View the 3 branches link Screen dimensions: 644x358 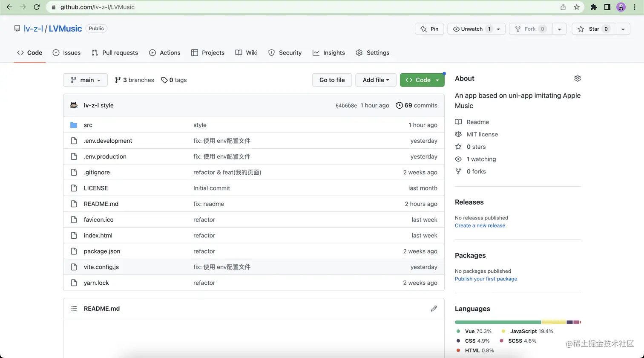[x=134, y=80]
